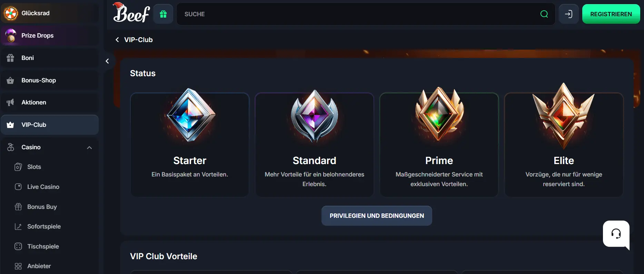Switch to Live Casino in the sidebar
644x274 pixels.
(x=43, y=186)
